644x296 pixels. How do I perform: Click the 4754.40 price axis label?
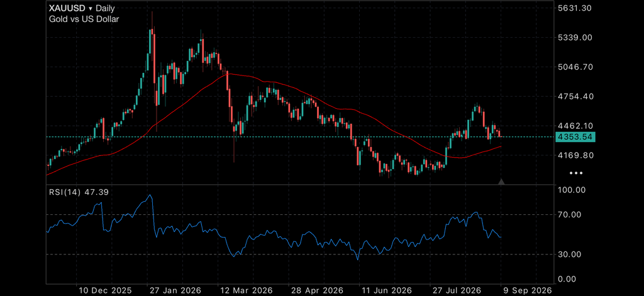[575, 97]
